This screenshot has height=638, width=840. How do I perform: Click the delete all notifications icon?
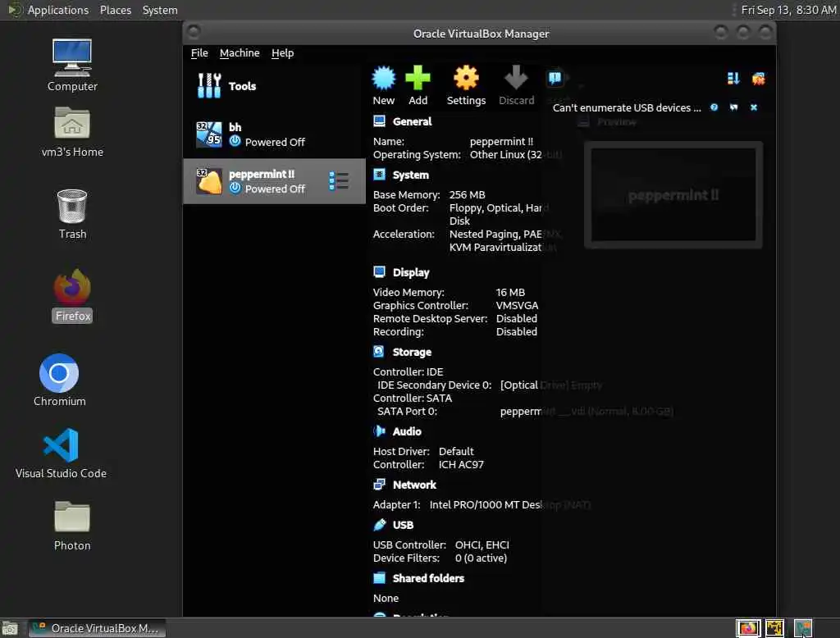758,79
